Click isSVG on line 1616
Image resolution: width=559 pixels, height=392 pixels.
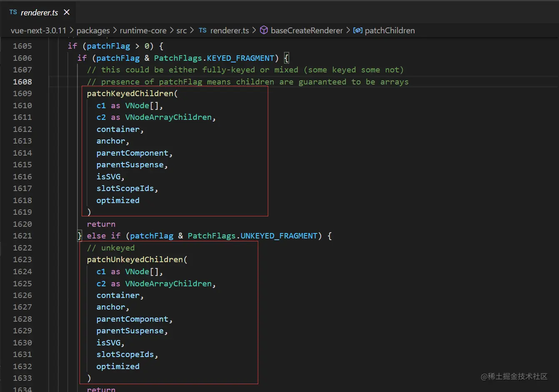[108, 177]
